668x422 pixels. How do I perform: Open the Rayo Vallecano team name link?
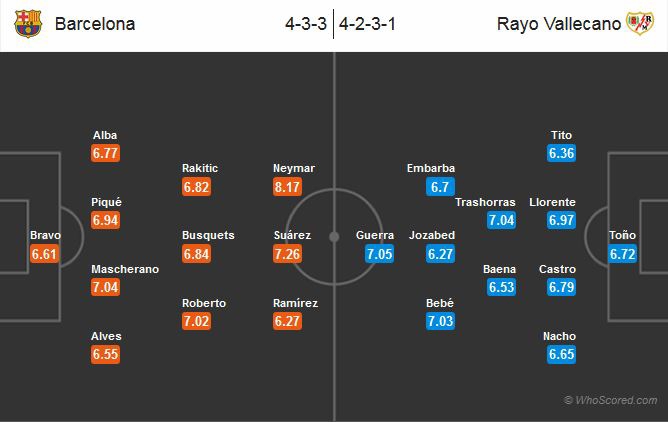click(558, 24)
